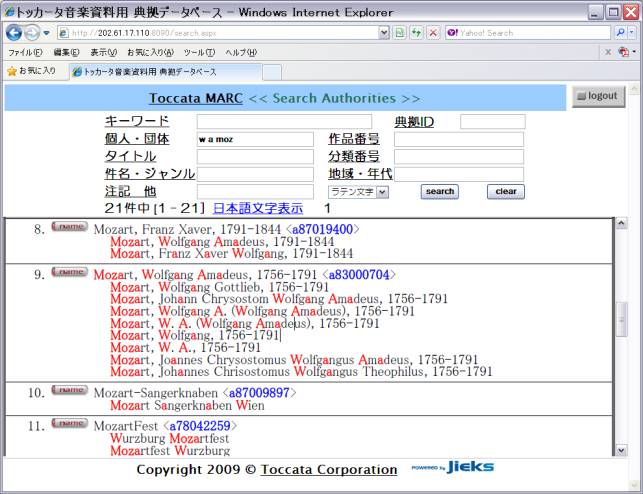
Task: Open the ファイル(F) menu
Action: click(25, 52)
